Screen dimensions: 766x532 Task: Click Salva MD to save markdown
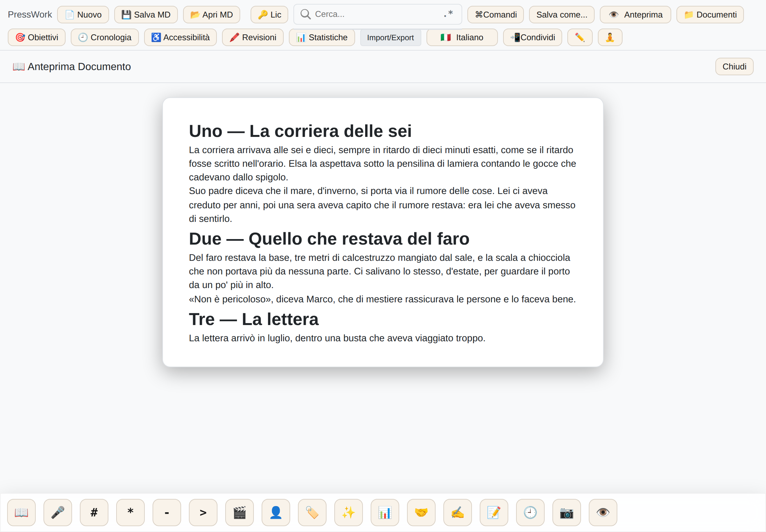[x=146, y=15]
